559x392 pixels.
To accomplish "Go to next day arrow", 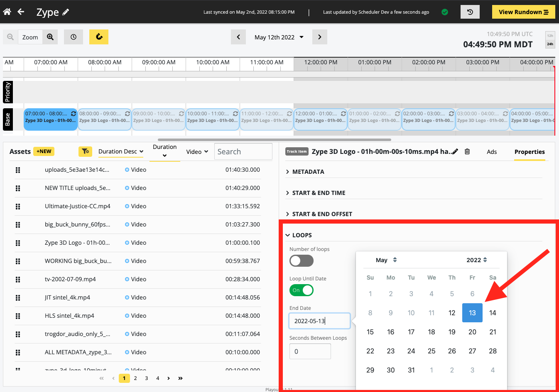I will 319,37.
